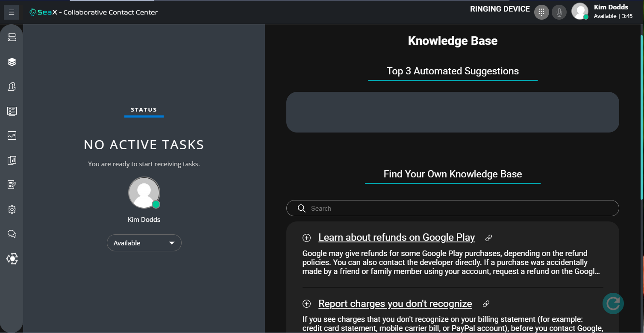Viewport: 644px width, 333px height.
Task: Expand the Google Play refunds article
Action: pyautogui.click(x=306, y=238)
